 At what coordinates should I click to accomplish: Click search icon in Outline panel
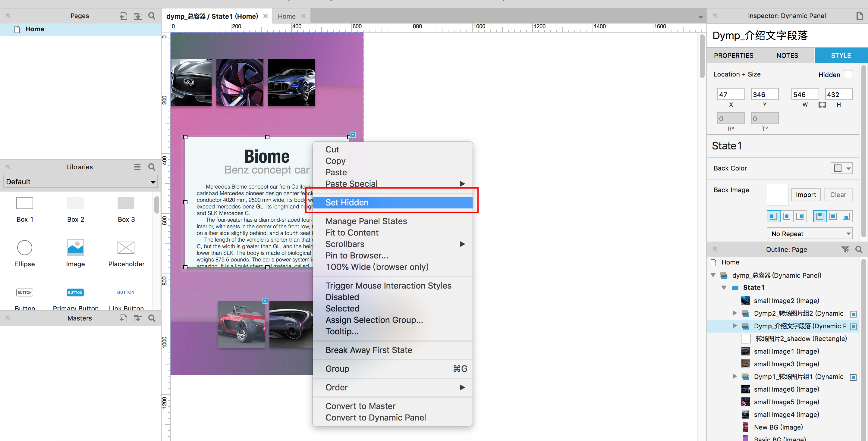(x=859, y=249)
